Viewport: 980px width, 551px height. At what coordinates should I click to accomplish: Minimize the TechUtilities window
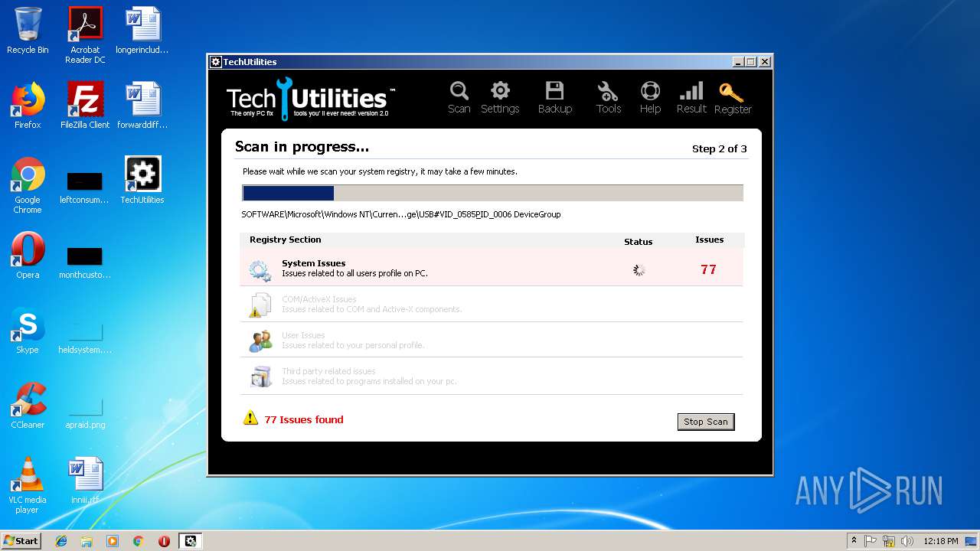pyautogui.click(x=738, y=62)
